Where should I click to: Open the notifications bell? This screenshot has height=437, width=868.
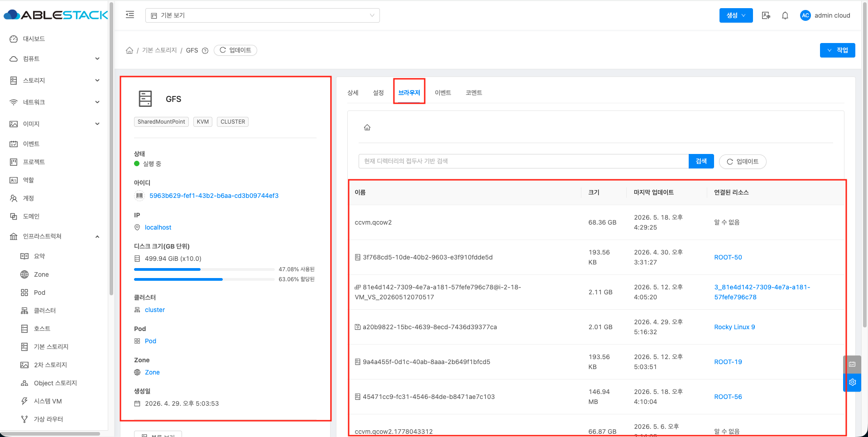pyautogui.click(x=785, y=15)
